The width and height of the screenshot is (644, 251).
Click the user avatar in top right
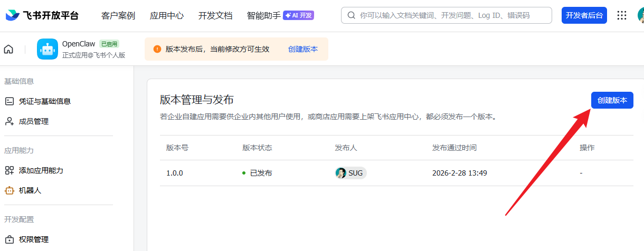640,15
